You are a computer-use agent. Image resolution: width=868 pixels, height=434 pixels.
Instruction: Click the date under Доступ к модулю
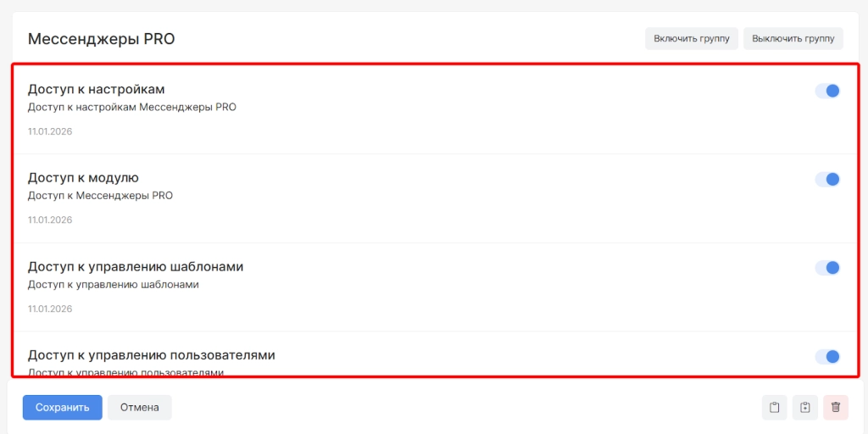tap(50, 220)
